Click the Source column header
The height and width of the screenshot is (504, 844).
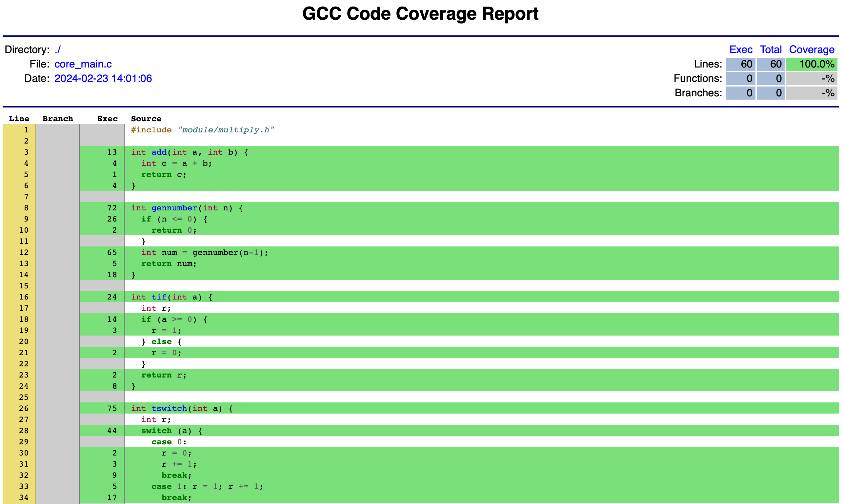(x=146, y=119)
